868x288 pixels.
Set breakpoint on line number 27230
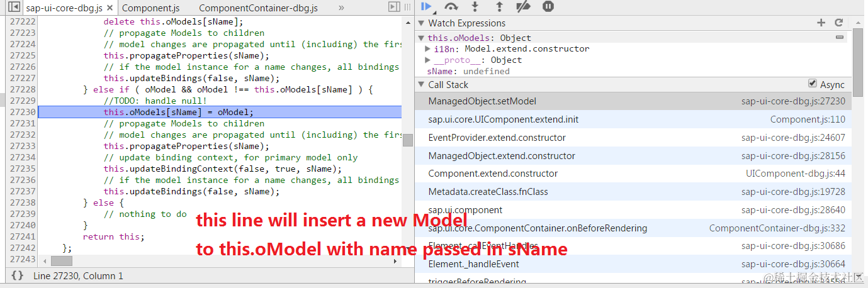(22, 112)
